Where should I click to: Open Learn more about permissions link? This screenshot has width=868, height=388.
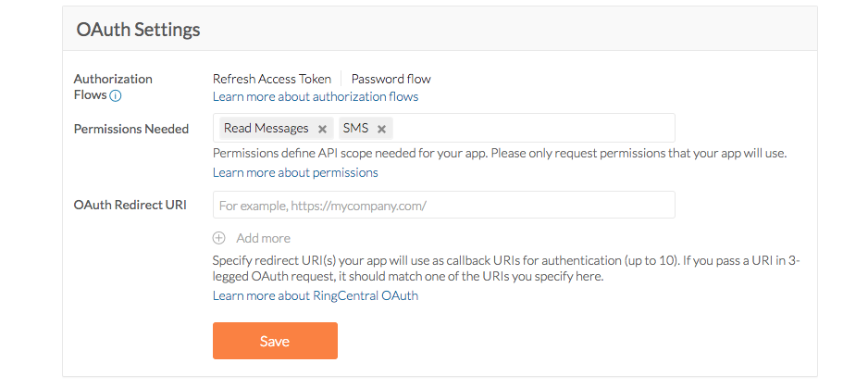pos(295,172)
